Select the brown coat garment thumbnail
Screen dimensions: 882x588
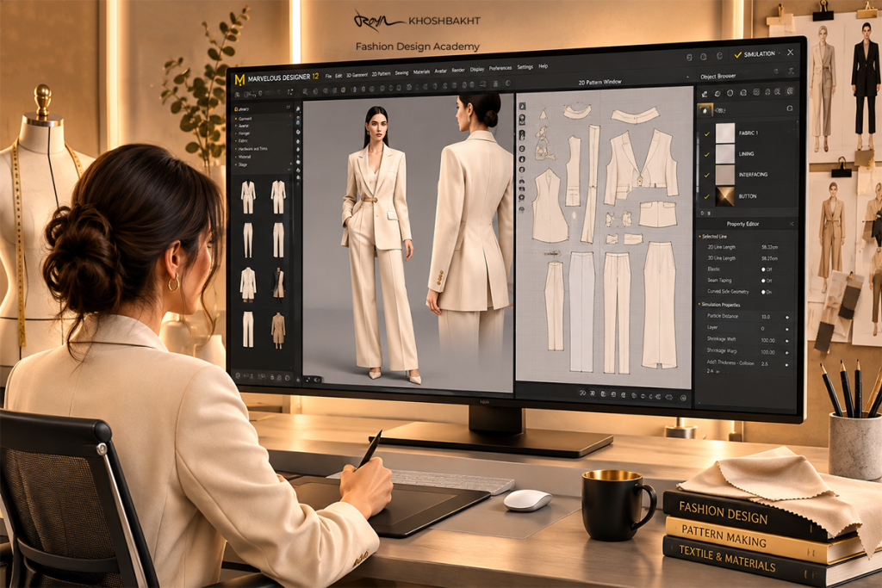pos(278,330)
